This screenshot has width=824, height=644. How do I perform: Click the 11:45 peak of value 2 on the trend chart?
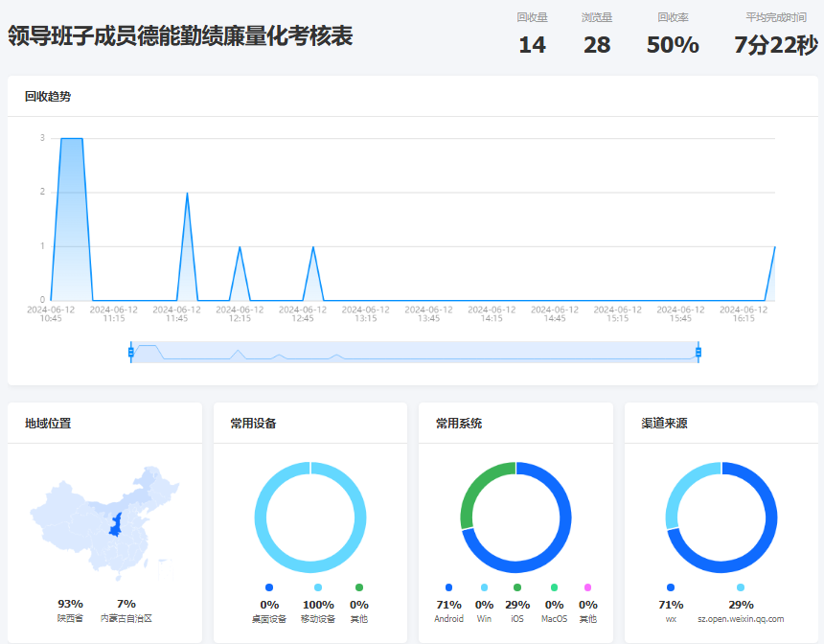[187, 194]
